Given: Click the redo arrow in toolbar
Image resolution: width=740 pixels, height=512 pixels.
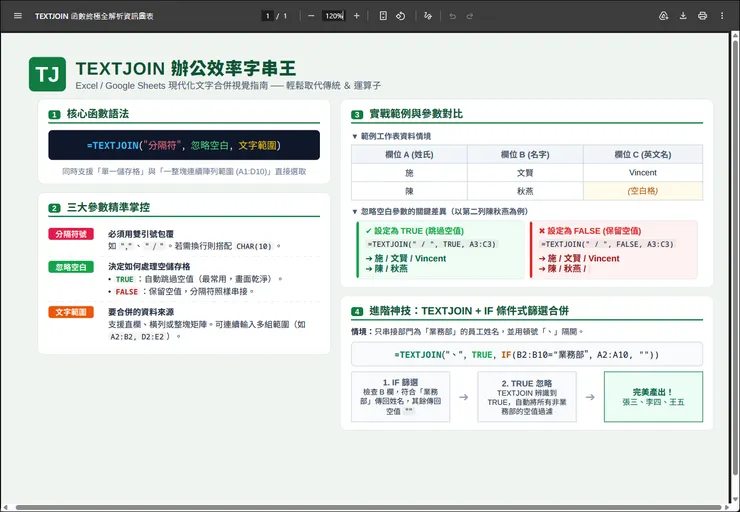Looking at the screenshot, I should (x=470, y=16).
